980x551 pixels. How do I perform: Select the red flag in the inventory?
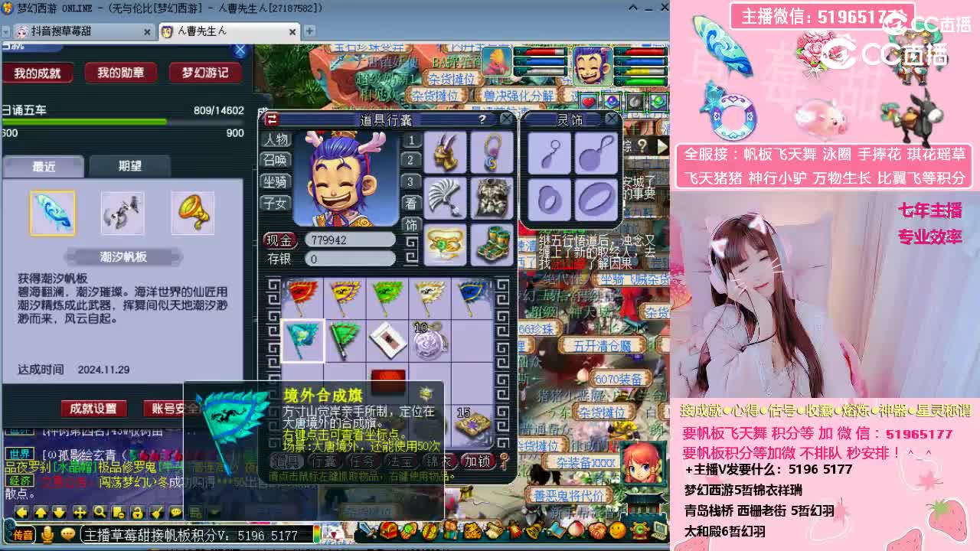pos(302,298)
